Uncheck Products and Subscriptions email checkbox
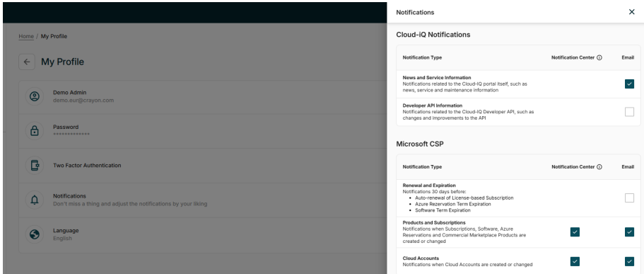644x274 pixels. (x=629, y=232)
